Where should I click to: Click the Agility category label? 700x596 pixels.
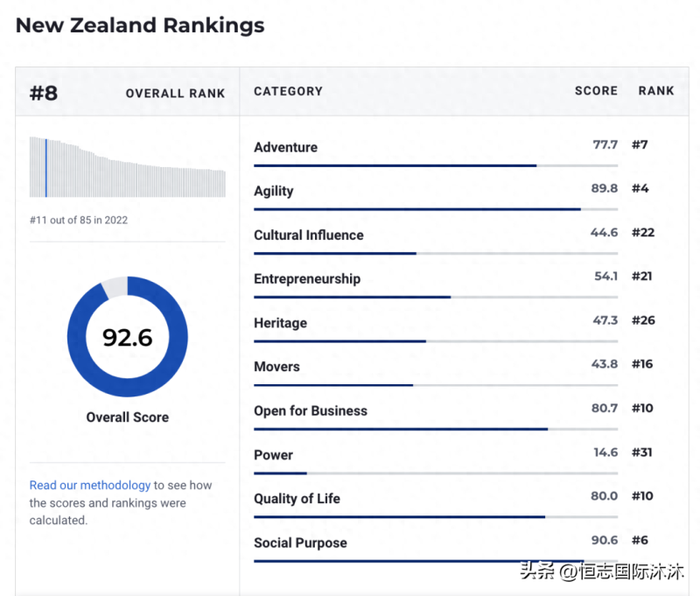(x=273, y=191)
